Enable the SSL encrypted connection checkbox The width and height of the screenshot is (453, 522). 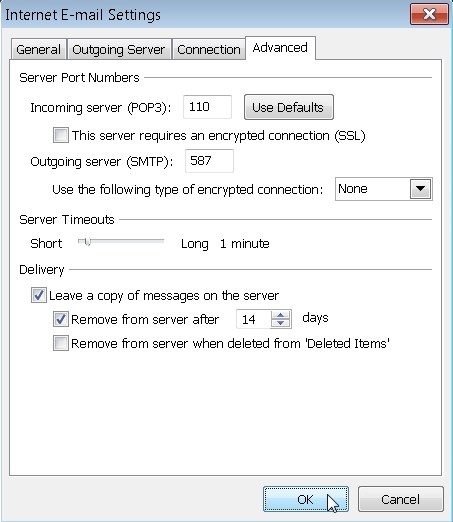click(x=61, y=135)
